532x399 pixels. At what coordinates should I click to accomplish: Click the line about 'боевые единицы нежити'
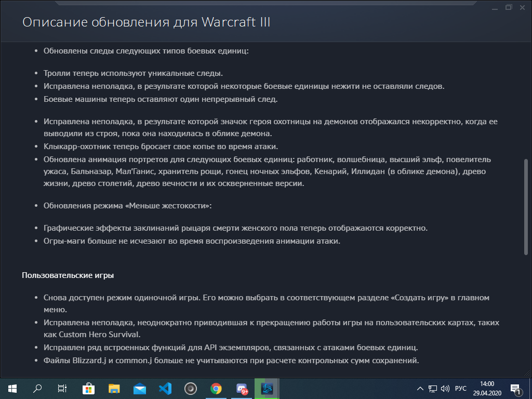point(244,87)
